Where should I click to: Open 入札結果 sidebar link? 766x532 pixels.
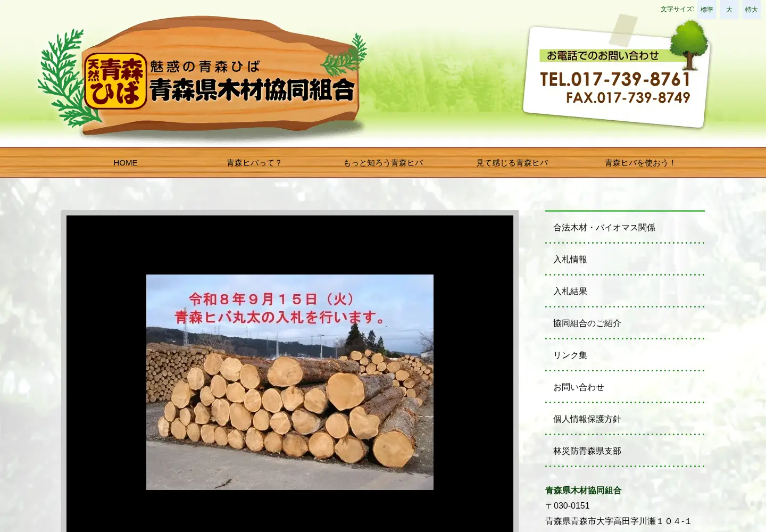[625, 292]
